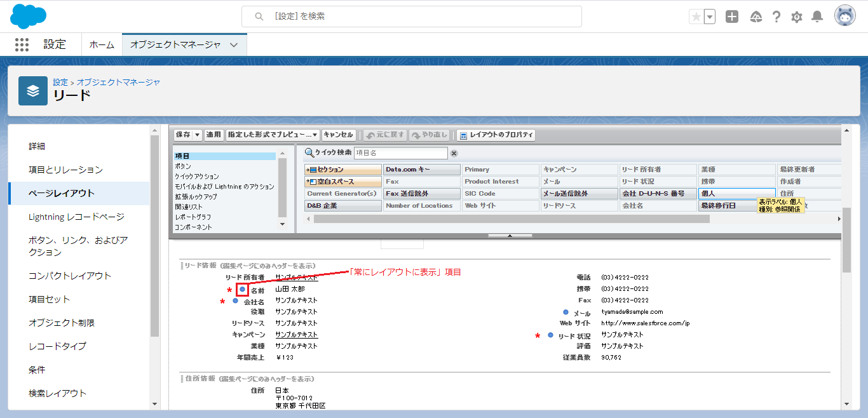Open Setup via the gear icon
Screen dimensions: 868x418
click(796, 17)
